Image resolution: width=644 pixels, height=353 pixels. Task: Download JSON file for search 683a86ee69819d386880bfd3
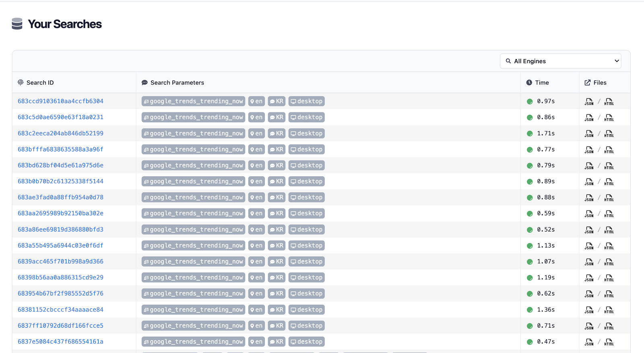coord(589,230)
